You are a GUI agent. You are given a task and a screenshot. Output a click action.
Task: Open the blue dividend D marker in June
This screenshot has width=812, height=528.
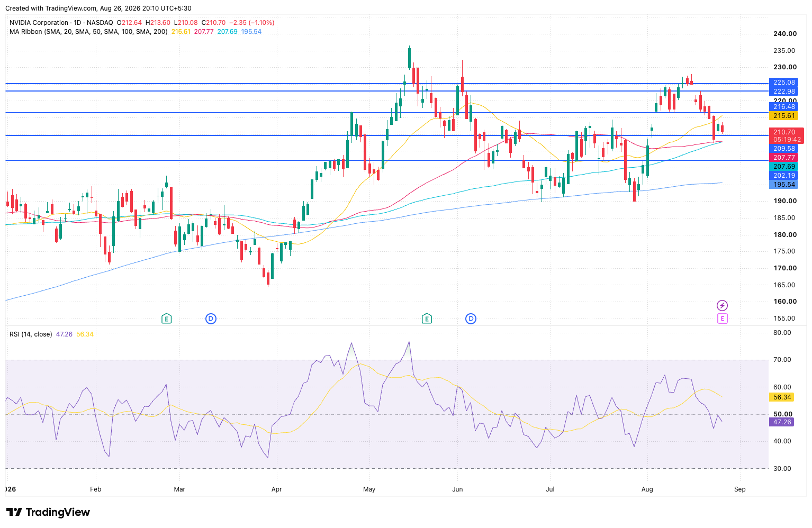coord(471,318)
